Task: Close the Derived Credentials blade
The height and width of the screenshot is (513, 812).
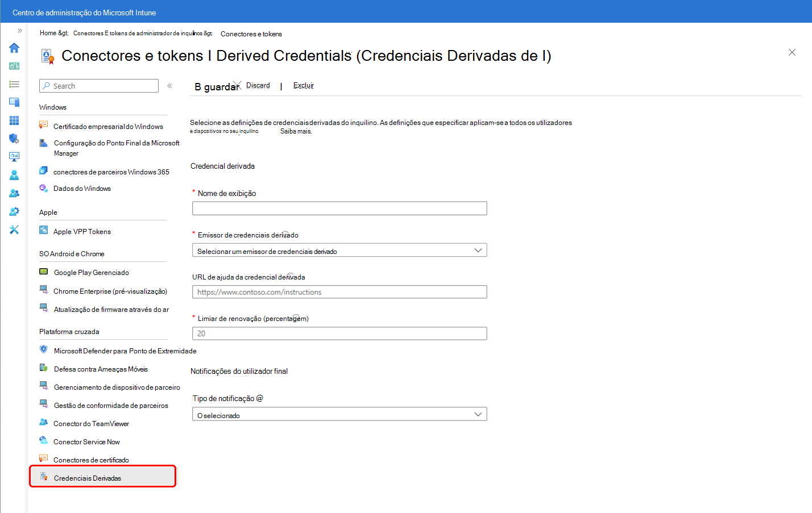Action: click(x=792, y=52)
